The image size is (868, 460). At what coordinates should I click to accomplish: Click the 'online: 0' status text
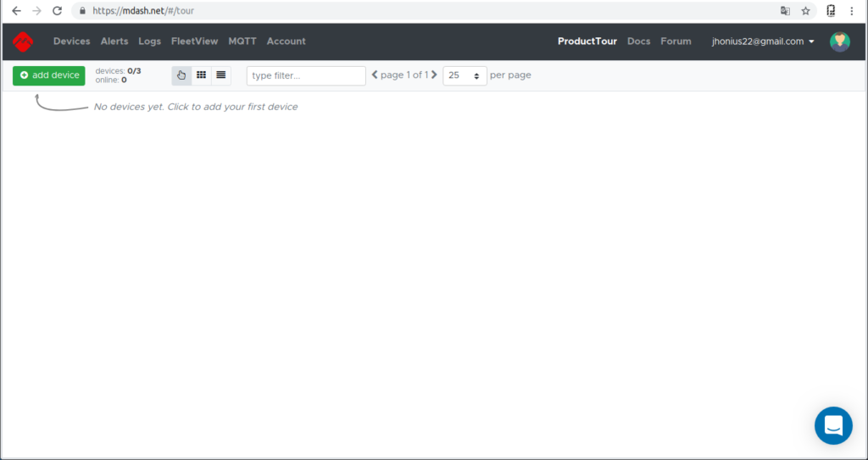click(111, 80)
